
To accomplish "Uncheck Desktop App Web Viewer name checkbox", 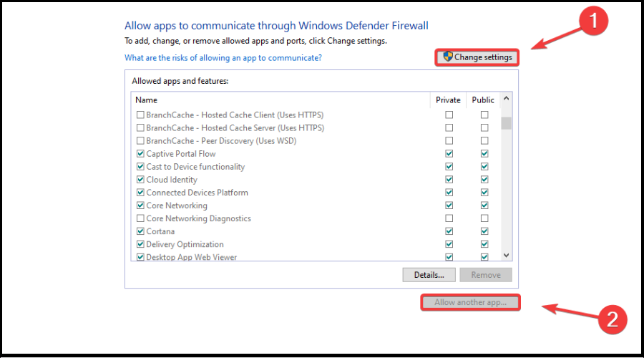I will [x=140, y=257].
